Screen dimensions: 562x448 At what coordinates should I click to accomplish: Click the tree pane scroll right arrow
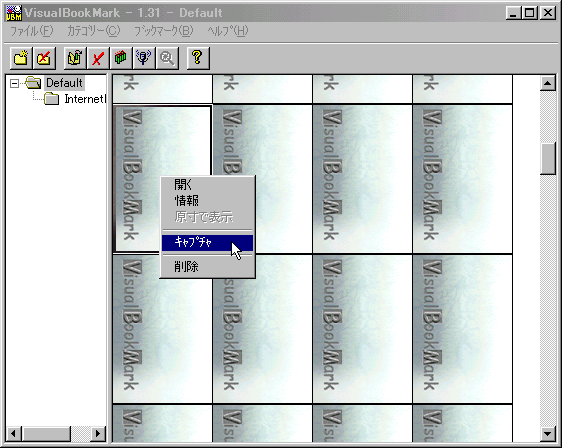[97, 434]
